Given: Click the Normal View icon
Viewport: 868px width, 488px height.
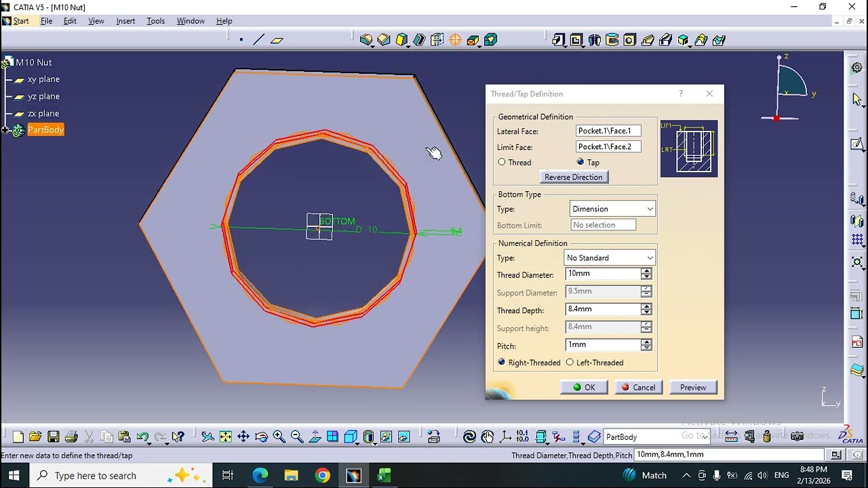Looking at the screenshot, I should [315, 437].
